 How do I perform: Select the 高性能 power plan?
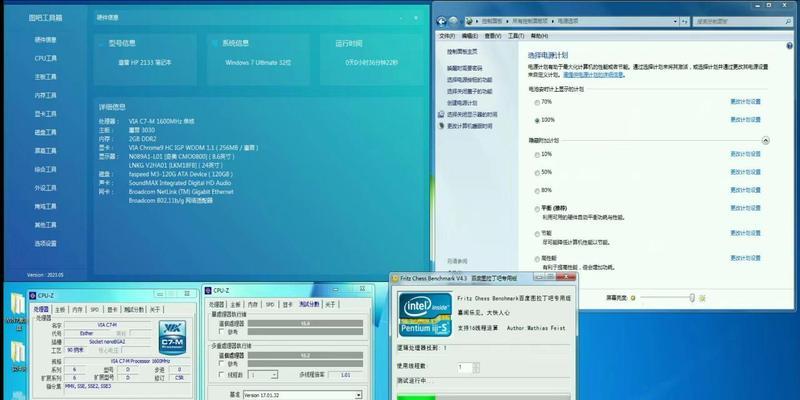coord(537,259)
